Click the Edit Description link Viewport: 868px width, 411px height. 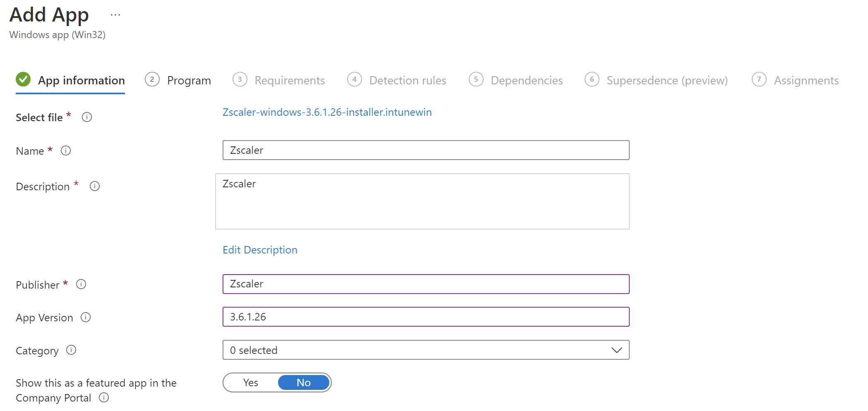click(x=260, y=250)
